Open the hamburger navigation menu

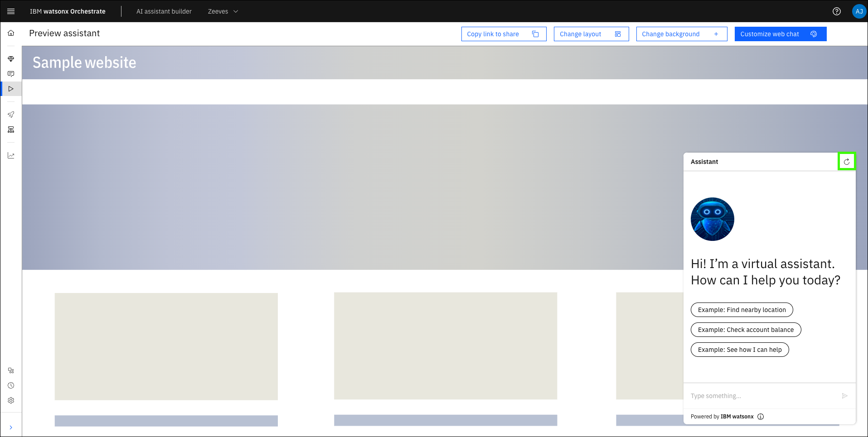11,11
